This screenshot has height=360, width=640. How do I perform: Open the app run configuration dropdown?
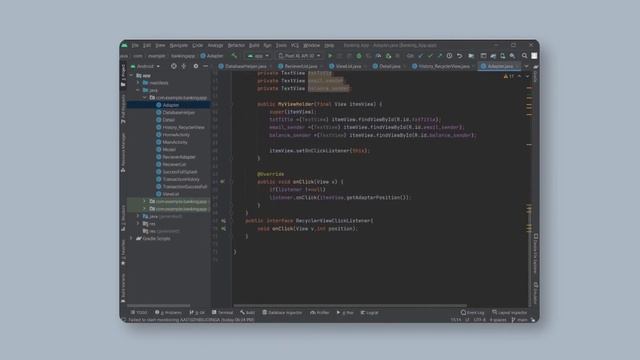[x=258, y=56]
